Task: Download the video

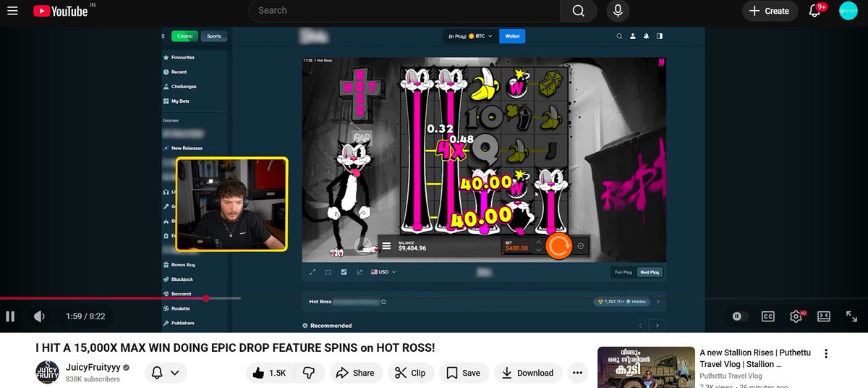Action: (x=528, y=373)
